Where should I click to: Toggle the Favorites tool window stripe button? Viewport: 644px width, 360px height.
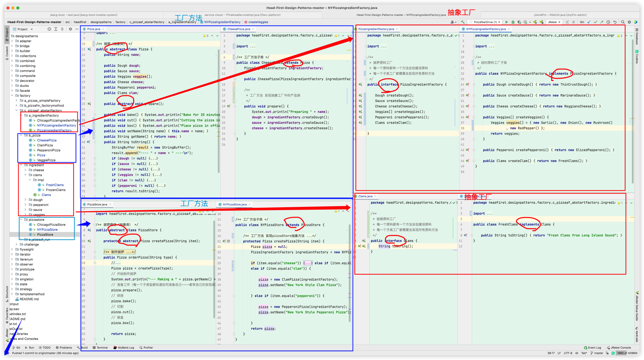[x=7, y=315]
